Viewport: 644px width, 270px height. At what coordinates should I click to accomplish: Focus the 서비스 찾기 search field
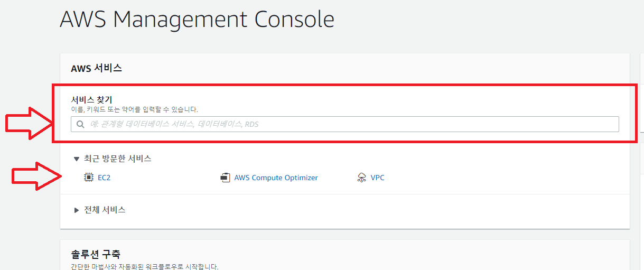point(345,124)
